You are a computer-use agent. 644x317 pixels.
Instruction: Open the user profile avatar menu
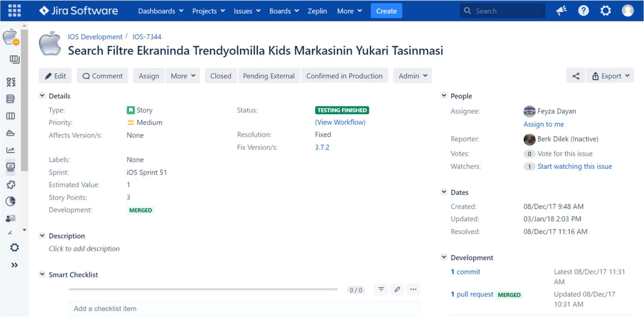click(628, 11)
